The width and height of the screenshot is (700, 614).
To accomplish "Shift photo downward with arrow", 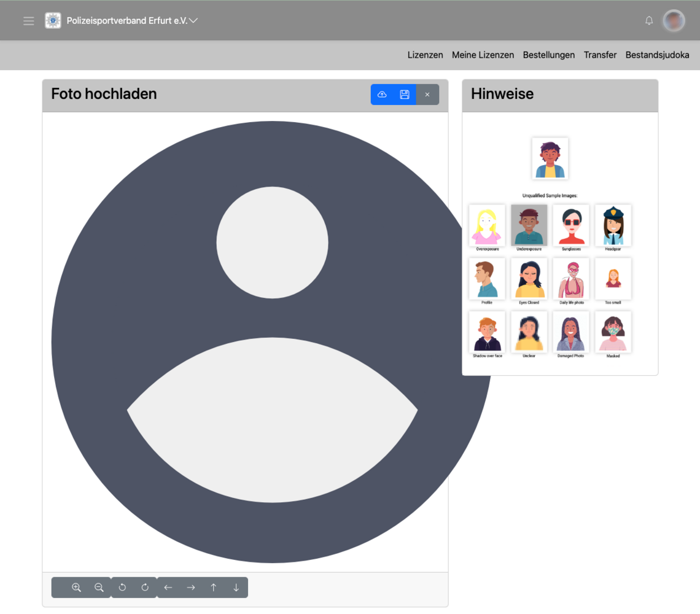I will coord(236,588).
